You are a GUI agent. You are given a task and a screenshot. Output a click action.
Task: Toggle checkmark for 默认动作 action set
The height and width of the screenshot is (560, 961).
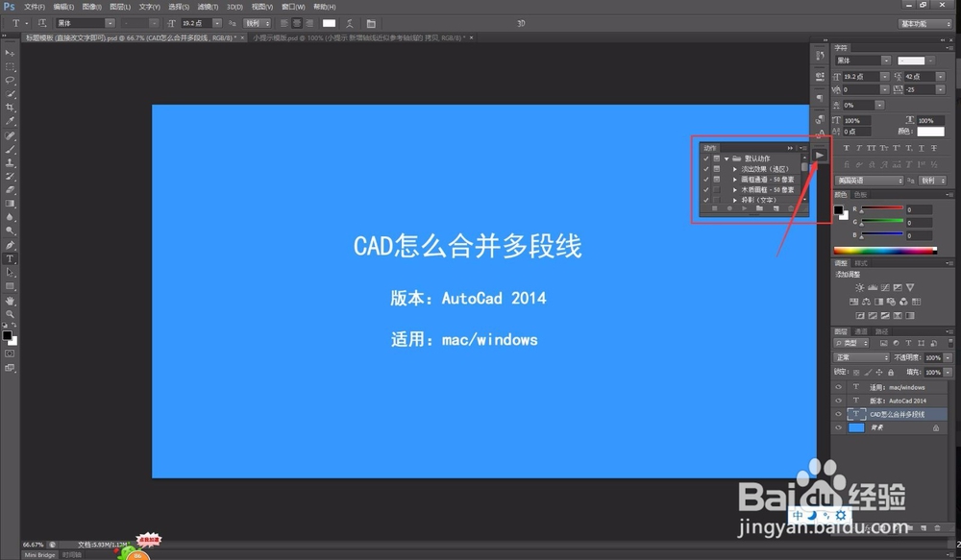pos(706,158)
